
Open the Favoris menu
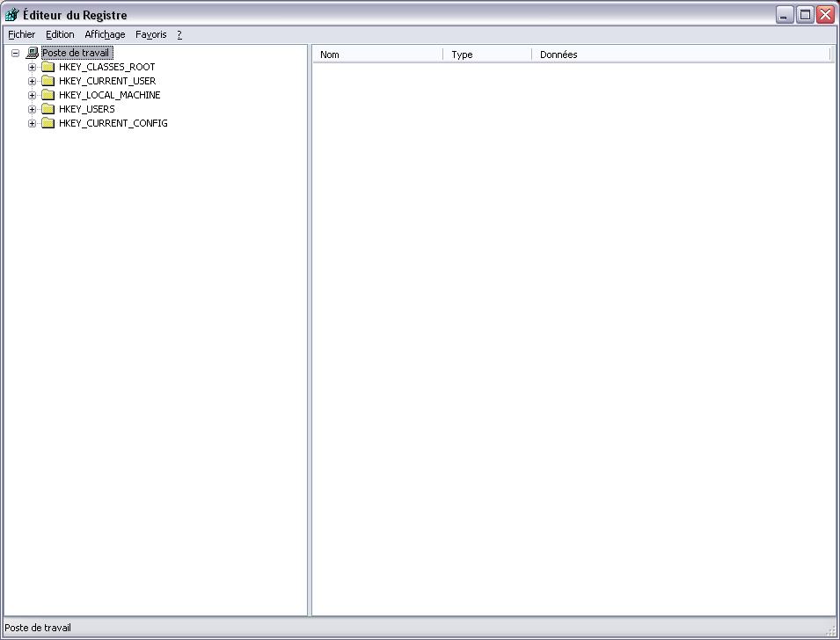coord(151,34)
